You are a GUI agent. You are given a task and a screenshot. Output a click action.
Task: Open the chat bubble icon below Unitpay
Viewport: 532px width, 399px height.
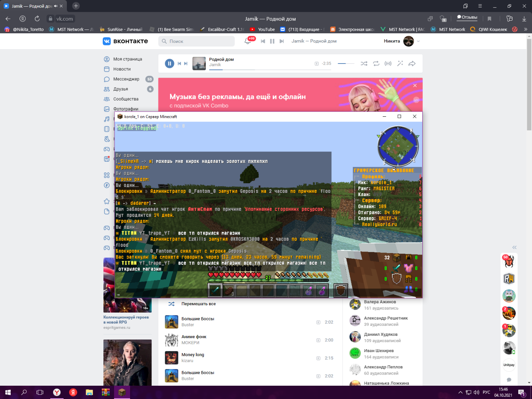[509, 380]
